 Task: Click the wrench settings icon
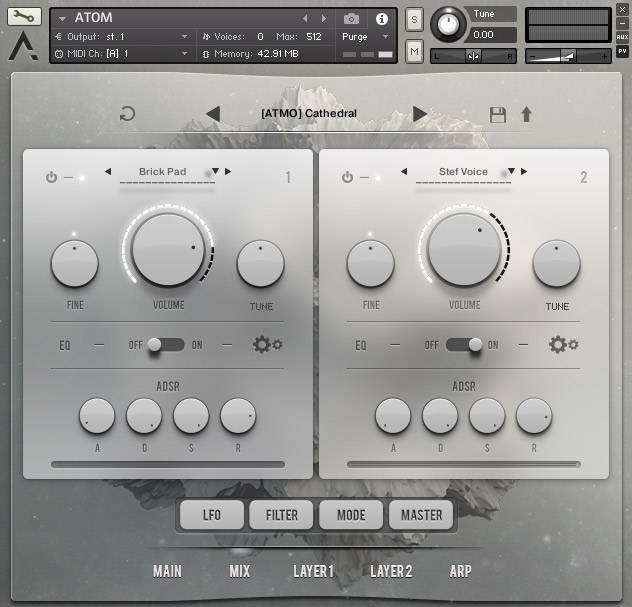pos(24,17)
